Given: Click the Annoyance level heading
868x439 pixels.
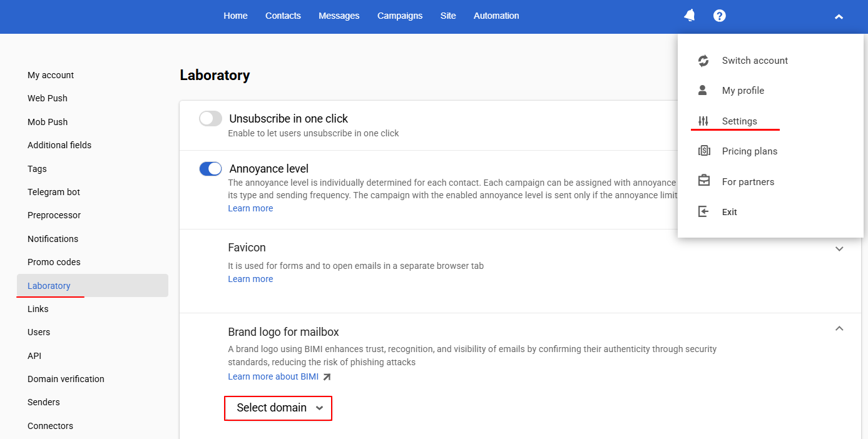Looking at the screenshot, I should [269, 169].
